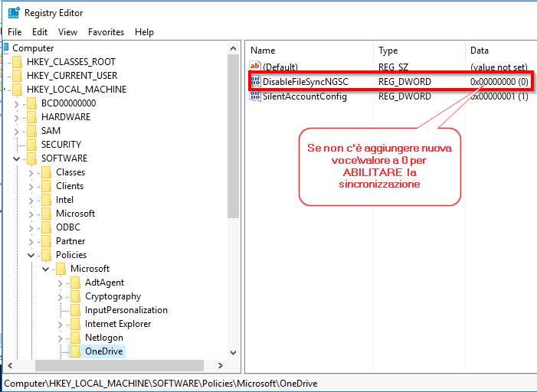Expand the Cryptography key

[x=60, y=297]
